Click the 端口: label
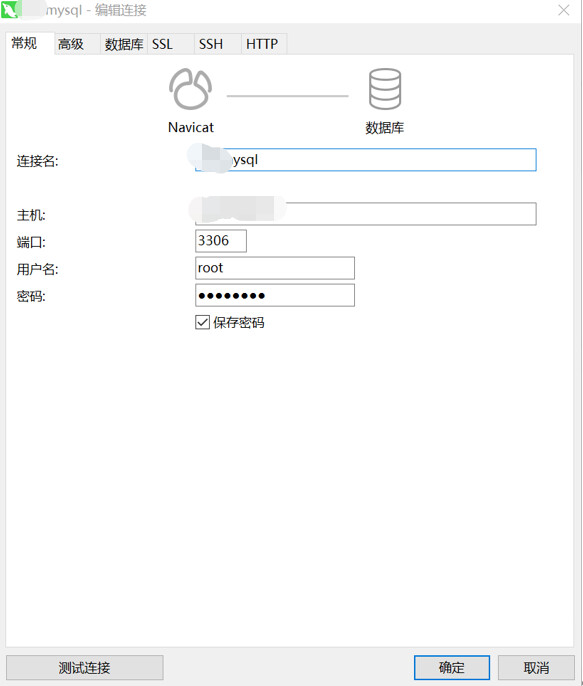The image size is (583, 686). [31, 242]
